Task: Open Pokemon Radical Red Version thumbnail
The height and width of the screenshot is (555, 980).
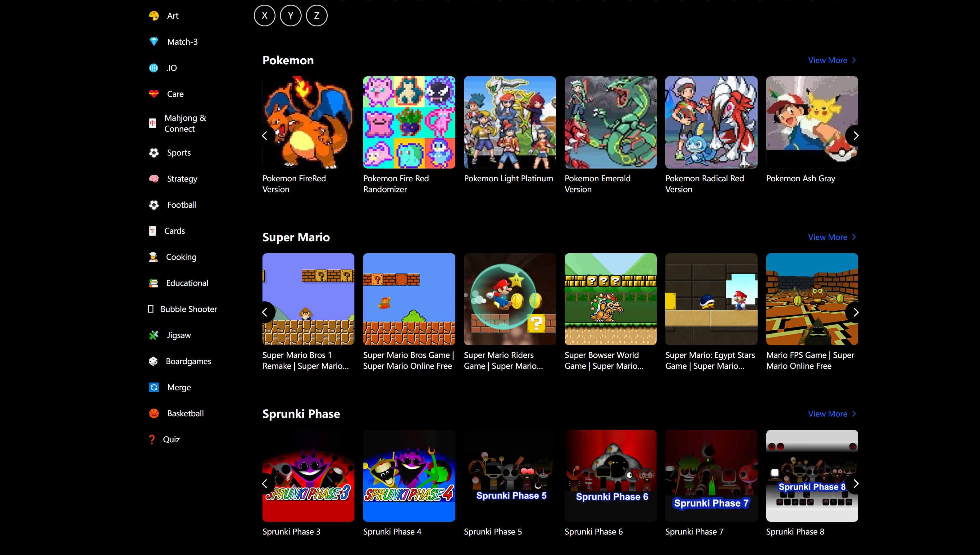Action: tap(711, 122)
